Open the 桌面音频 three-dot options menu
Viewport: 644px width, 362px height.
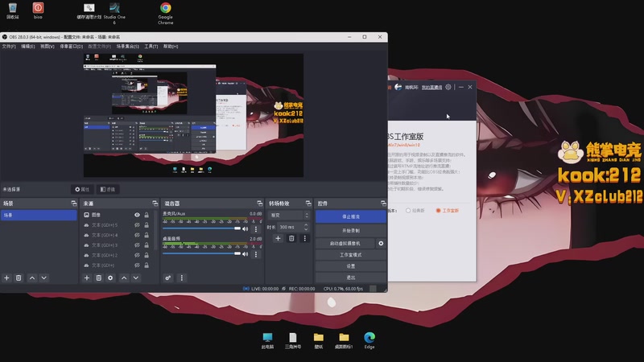(x=256, y=254)
